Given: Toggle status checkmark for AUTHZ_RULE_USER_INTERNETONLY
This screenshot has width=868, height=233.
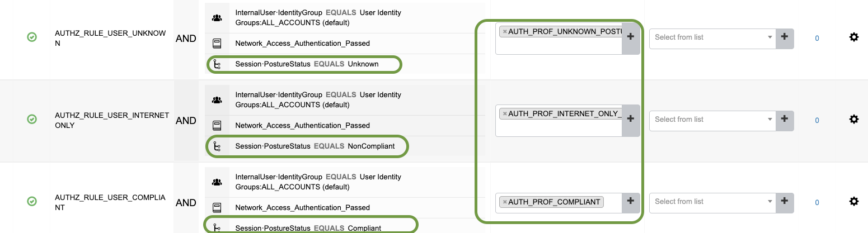Looking at the screenshot, I should click(32, 119).
